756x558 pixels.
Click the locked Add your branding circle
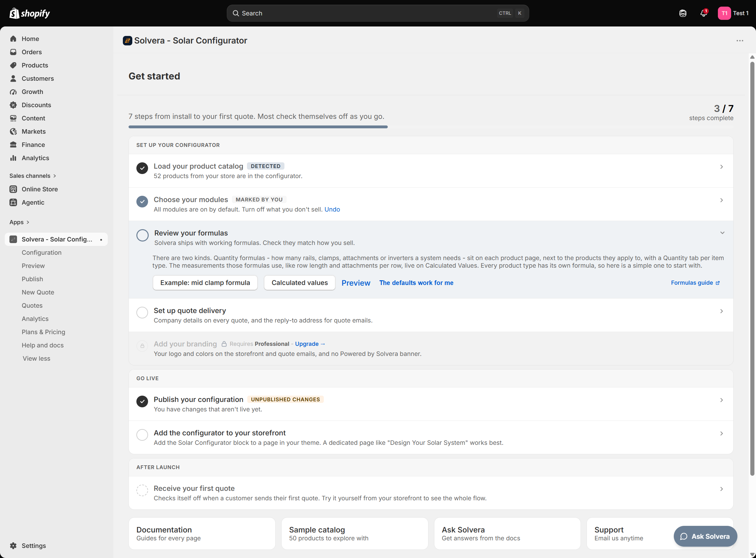pyautogui.click(x=142, y=346)
